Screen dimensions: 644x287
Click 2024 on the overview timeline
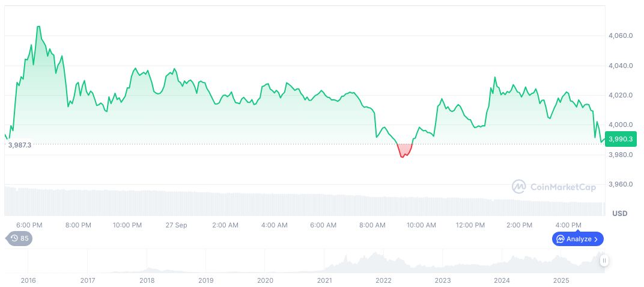502,280
